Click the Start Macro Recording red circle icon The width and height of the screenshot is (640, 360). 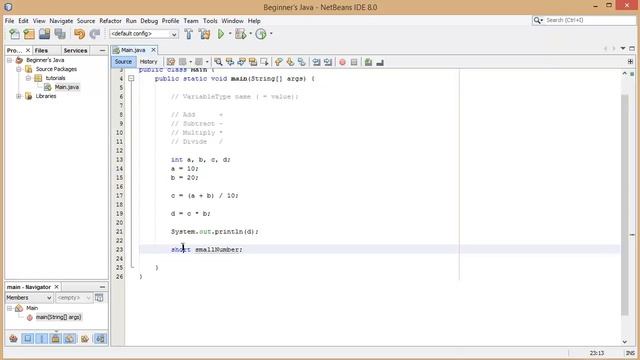click(342, 62)
